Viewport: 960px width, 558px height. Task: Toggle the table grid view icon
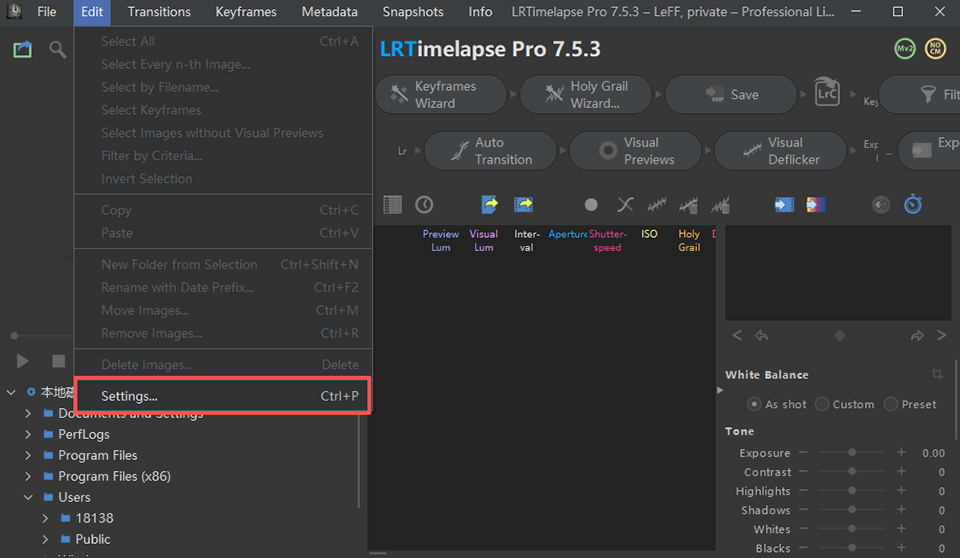click(392, 205)
